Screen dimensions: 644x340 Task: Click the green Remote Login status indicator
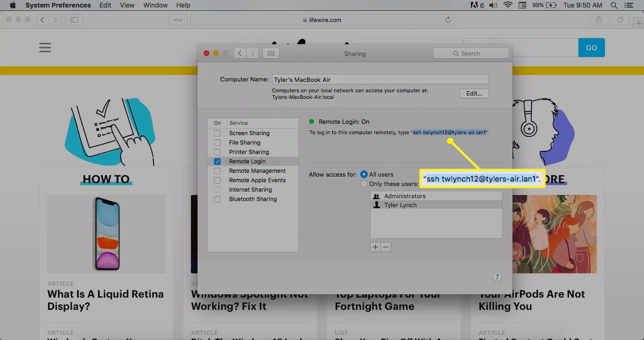pyautogui.click(x=312, y=121)
